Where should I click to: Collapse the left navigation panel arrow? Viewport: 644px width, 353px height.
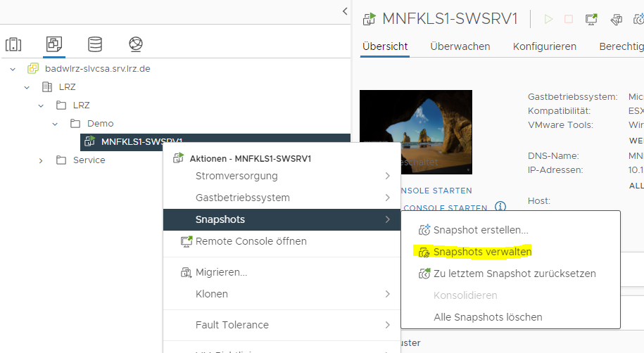(x=345, y=11)
